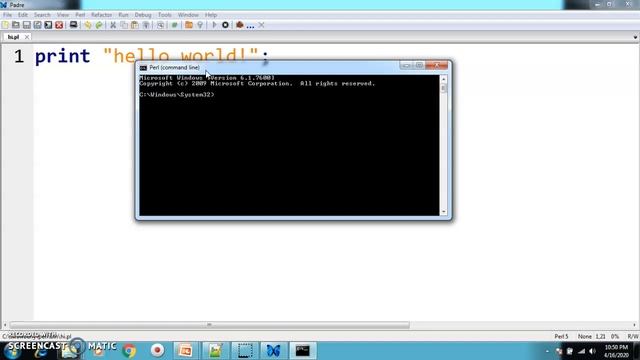Click the right arrow of the editor horizontal scrollbar

(x=635, y=325)
